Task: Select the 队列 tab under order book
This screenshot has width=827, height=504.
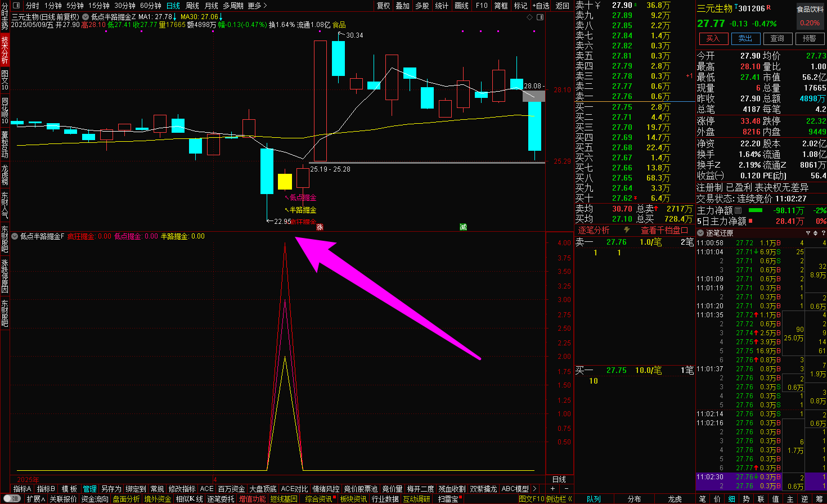Action: coord(594,499)
